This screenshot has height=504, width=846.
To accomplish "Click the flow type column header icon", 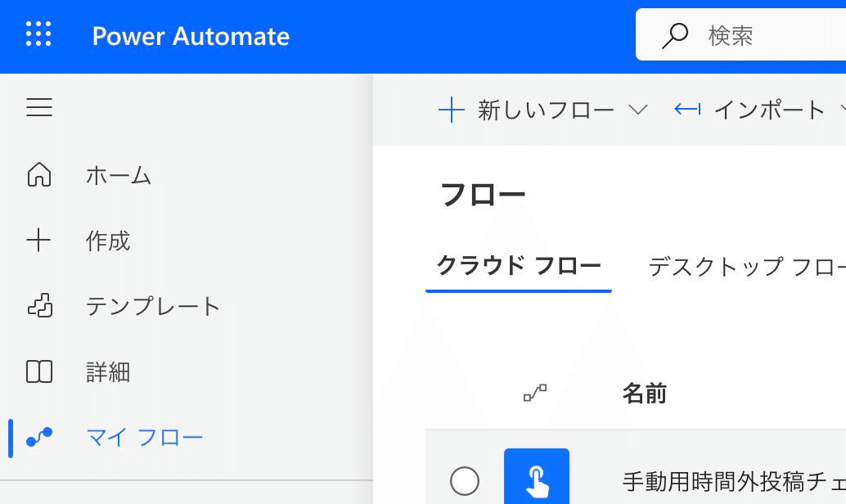I will [535, 393].
